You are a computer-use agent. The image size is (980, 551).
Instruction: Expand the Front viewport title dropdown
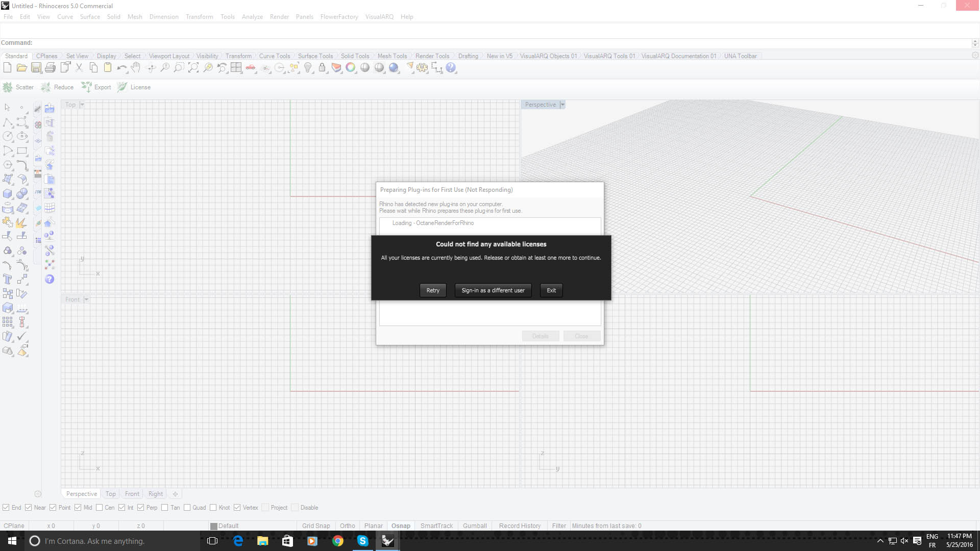[86, 299]
